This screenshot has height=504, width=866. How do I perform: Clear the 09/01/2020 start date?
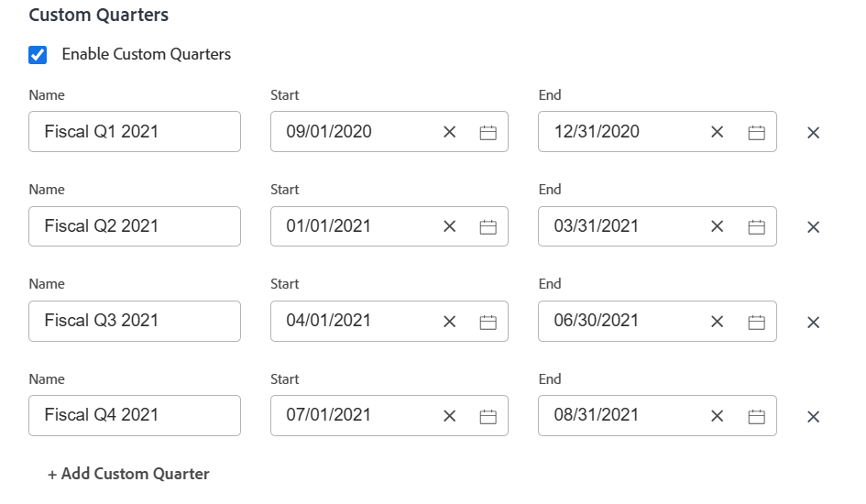[449, 133]
